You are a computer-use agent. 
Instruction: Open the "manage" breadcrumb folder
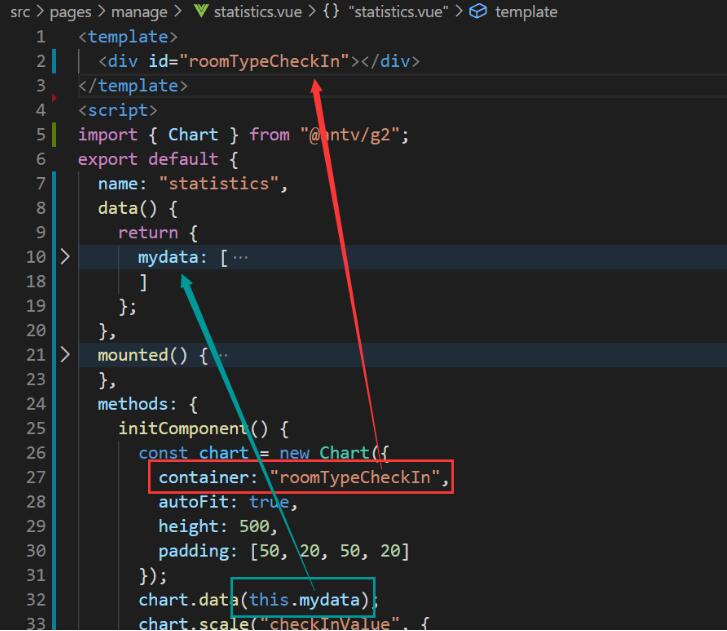point(139,12)
